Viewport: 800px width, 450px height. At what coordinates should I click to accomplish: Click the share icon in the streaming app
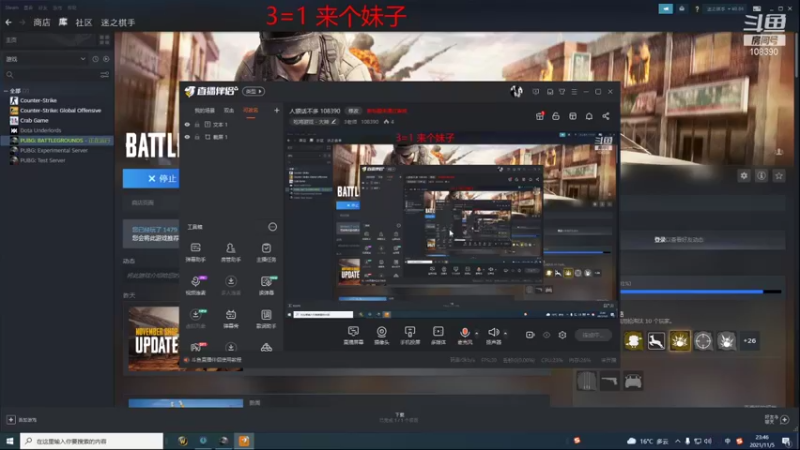606,116
